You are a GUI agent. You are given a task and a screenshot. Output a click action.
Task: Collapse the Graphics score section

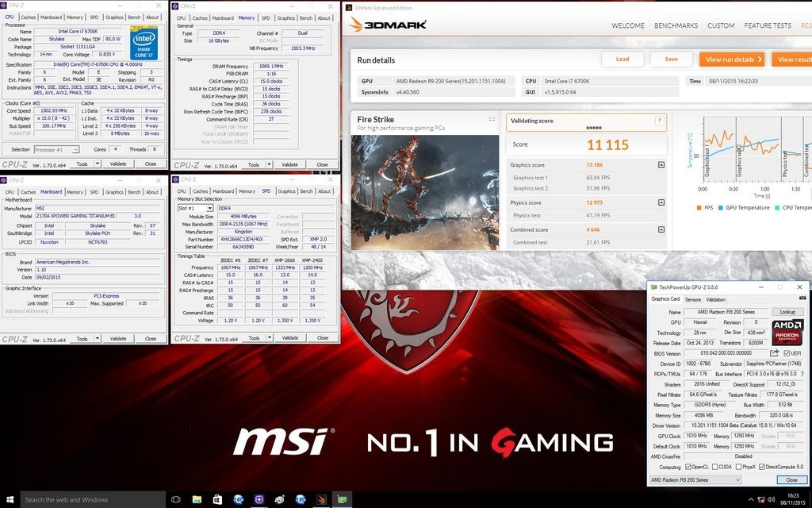pyautogui.click(x=661, y=165)
